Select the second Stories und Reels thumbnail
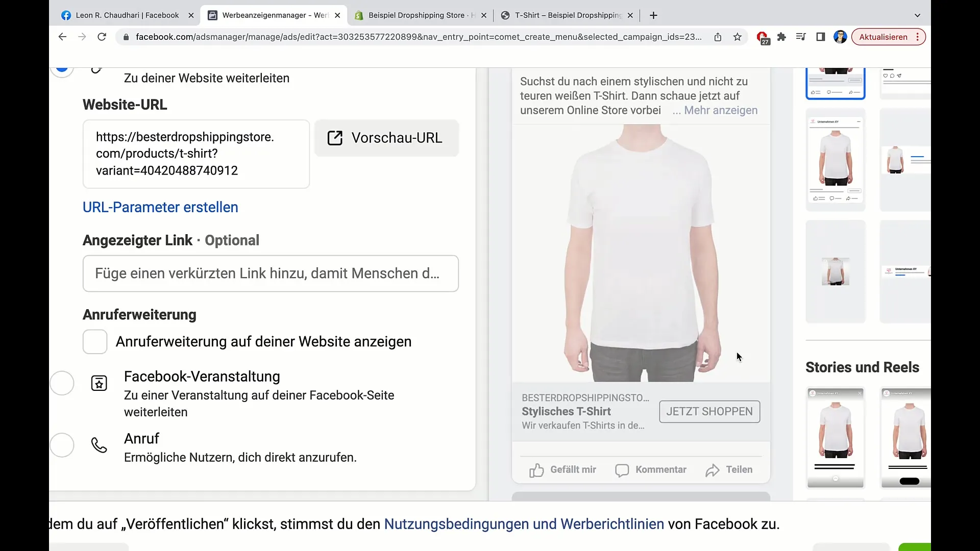Image resolution: width=980 pixels, height=551 pixels. click(x=906, y=438)
